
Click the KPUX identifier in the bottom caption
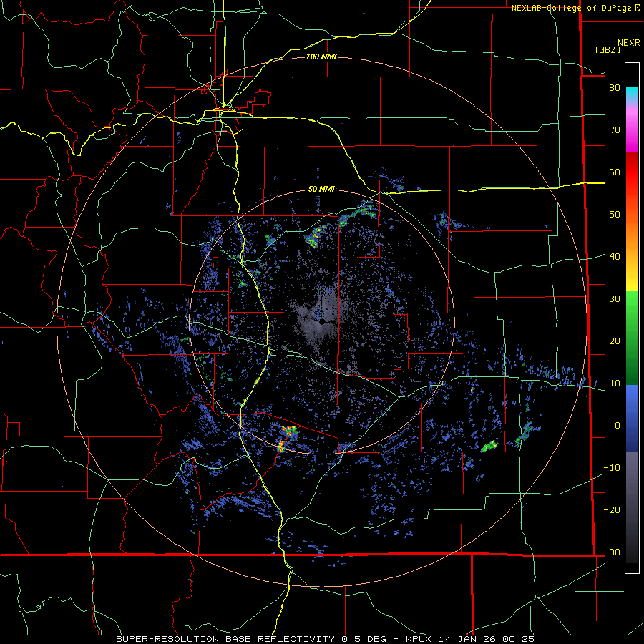click(419, 639)
